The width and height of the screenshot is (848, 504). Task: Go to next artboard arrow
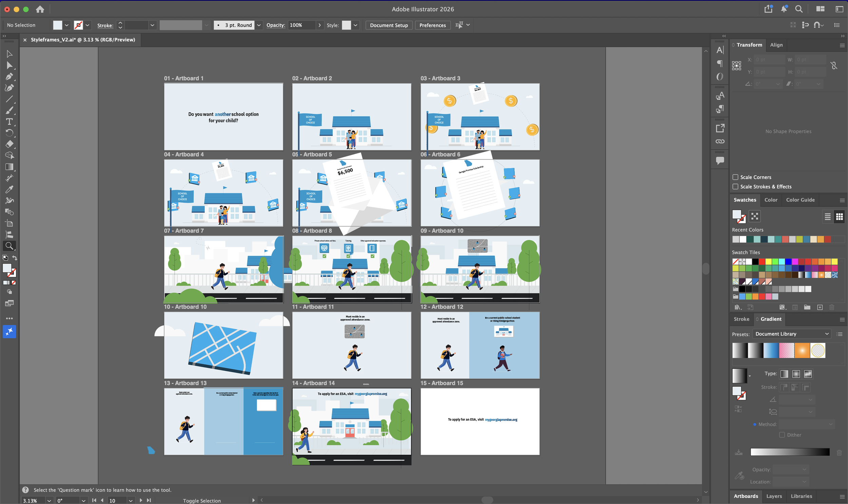(140, 500)
